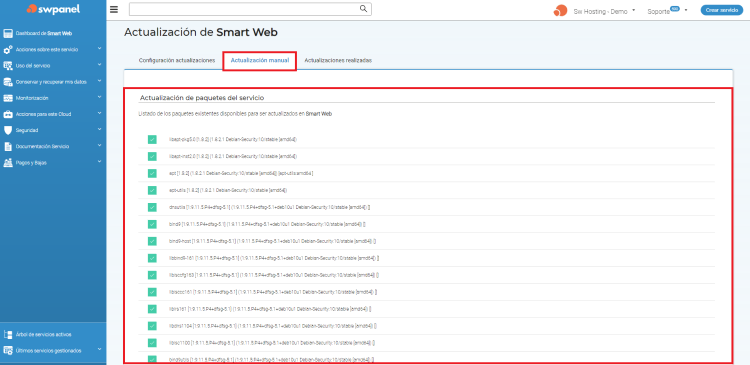Viewport: 750px width, 365px height.
Task: Toggle the libisccc161 package checkbox
Action: tap(152, 292)
